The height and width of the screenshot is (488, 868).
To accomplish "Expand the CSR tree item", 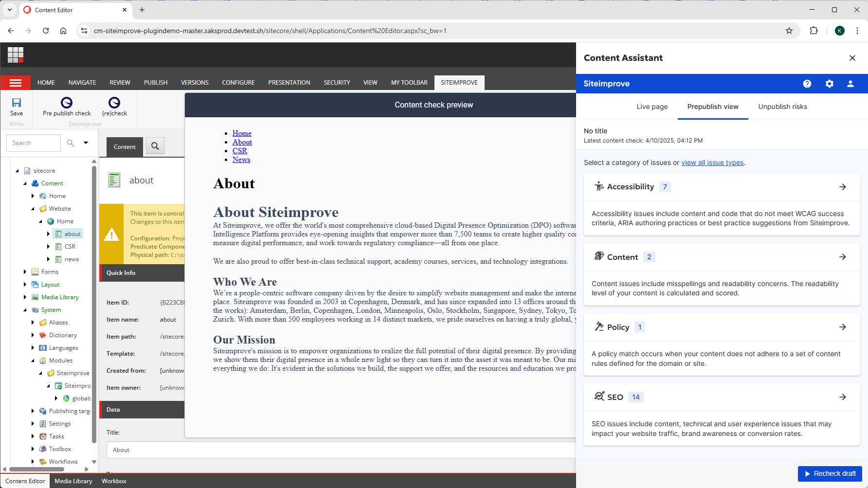I will 48,247.
